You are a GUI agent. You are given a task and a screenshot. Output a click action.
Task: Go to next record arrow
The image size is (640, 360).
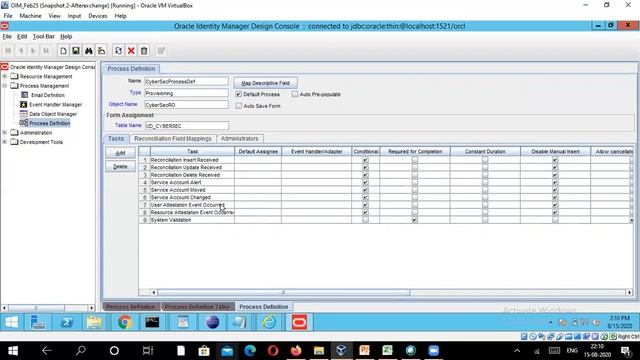click(x=33, y=51)
